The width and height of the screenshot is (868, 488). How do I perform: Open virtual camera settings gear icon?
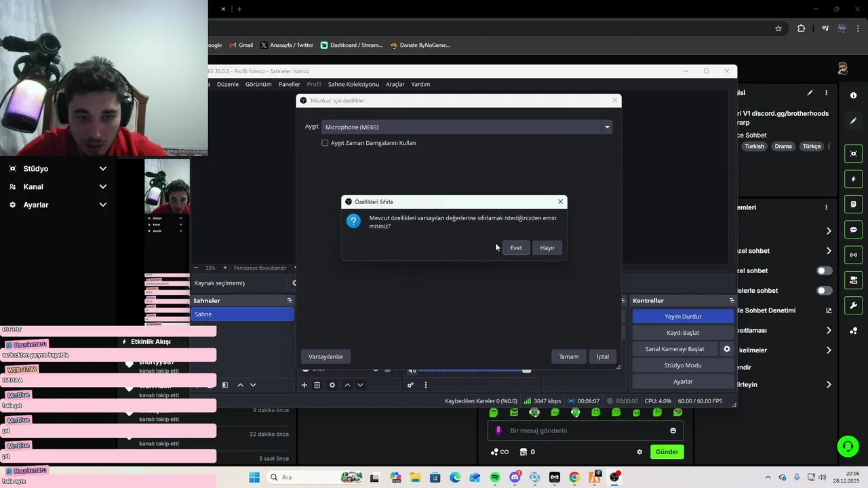click(727, 349)
